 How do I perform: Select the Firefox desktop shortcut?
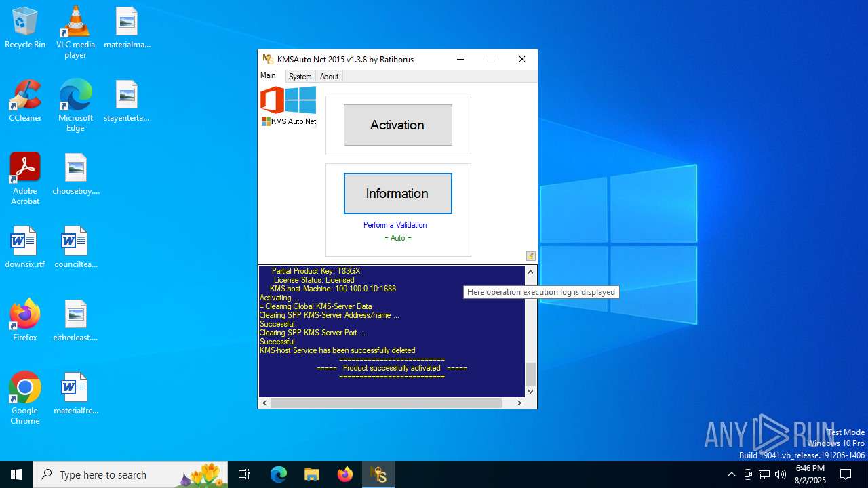coord(25,320)
